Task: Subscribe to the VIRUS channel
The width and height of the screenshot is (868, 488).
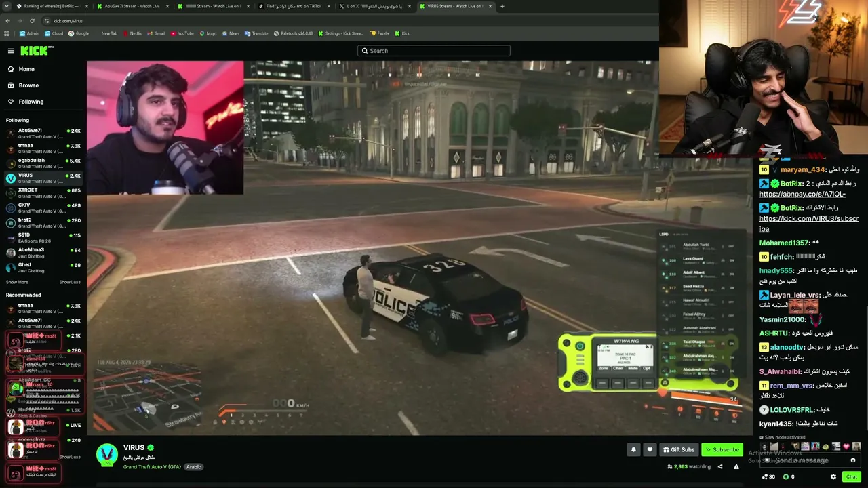Action: click(722, 449)
